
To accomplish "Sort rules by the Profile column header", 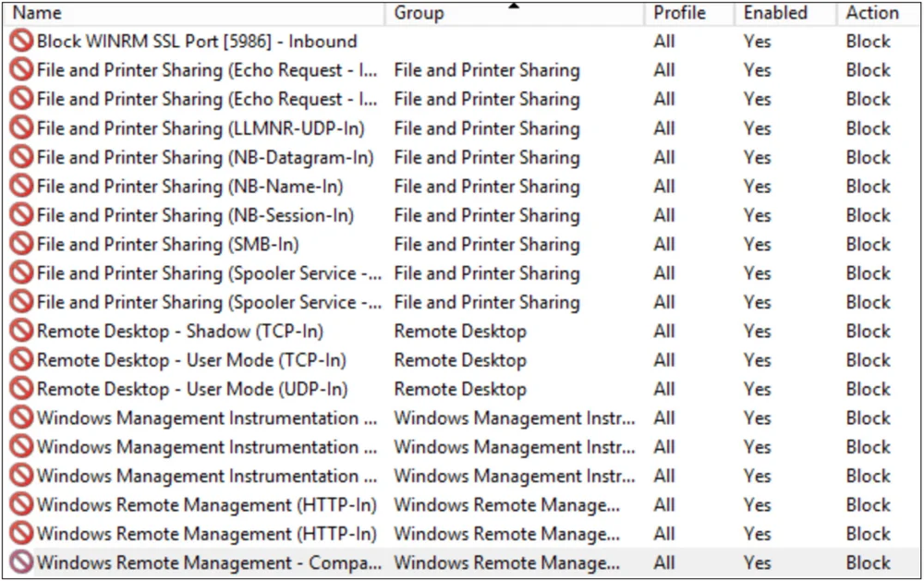I will 679,13.
